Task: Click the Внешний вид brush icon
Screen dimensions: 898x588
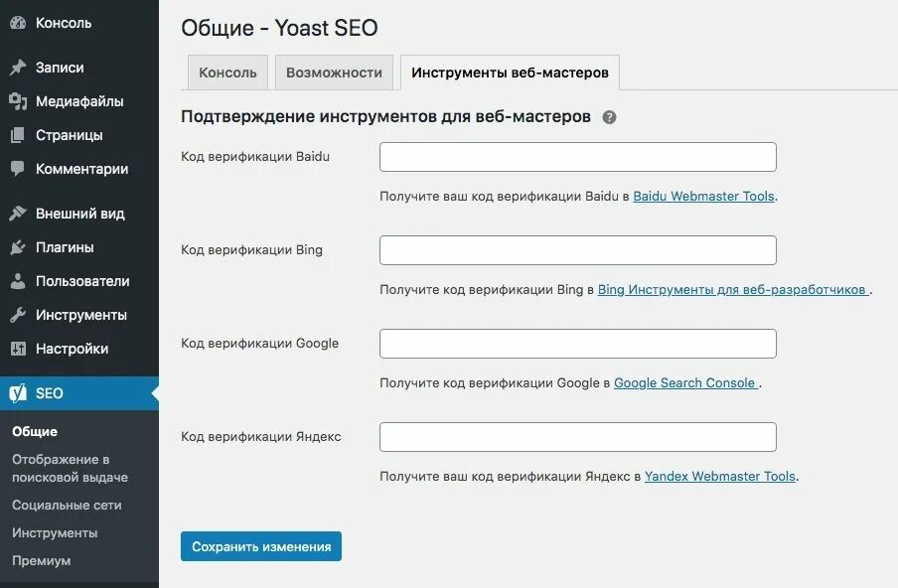Action: (x=18, y=214)
